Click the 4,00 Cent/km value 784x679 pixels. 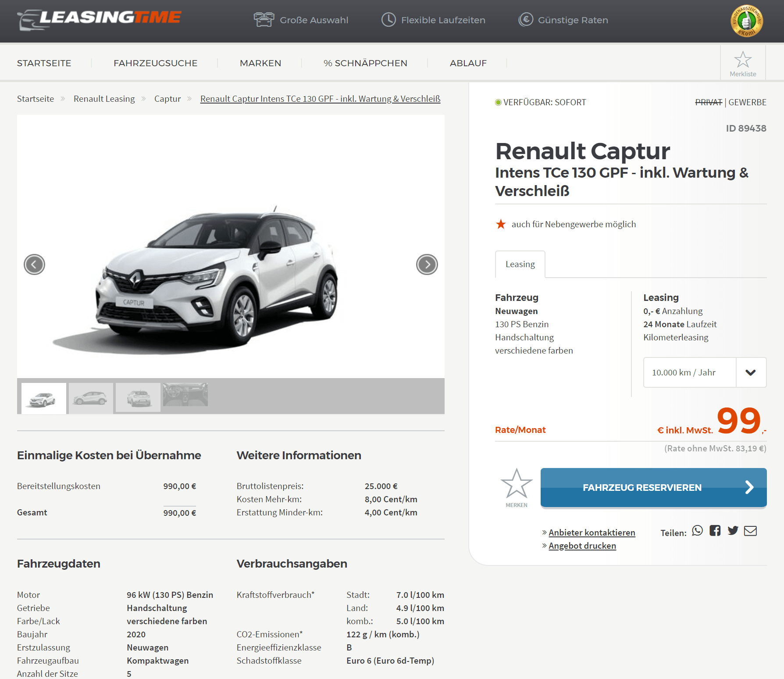pyautogui.click(x=391, y=512)
